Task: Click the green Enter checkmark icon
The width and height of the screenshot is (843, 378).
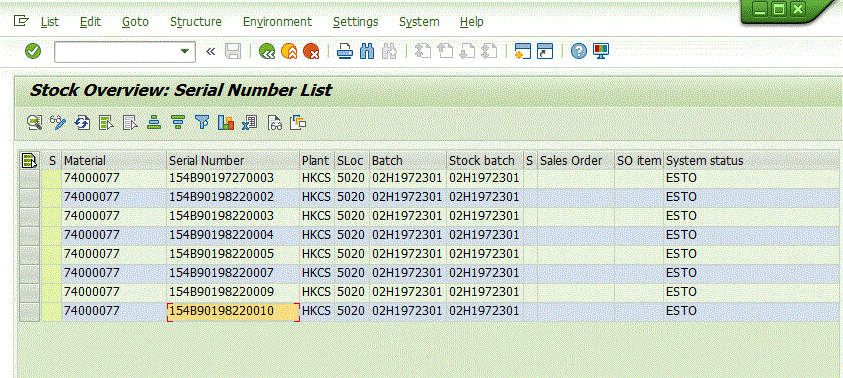Action: 33,51
